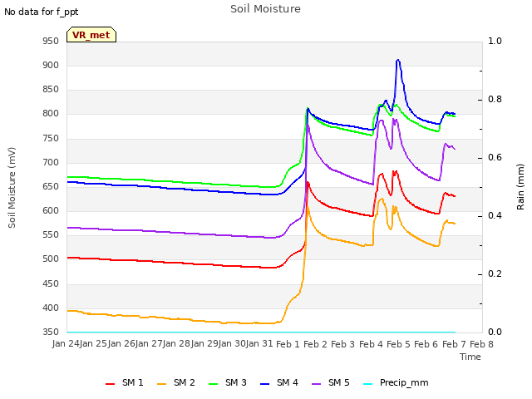Click the Feb 1 date tick label
This screenshot has height=399, width=532.
288,344
